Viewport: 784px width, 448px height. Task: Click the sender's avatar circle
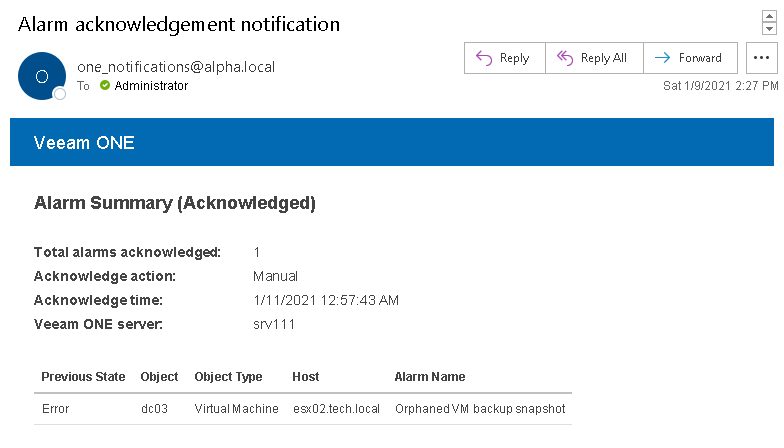point(42,76)
